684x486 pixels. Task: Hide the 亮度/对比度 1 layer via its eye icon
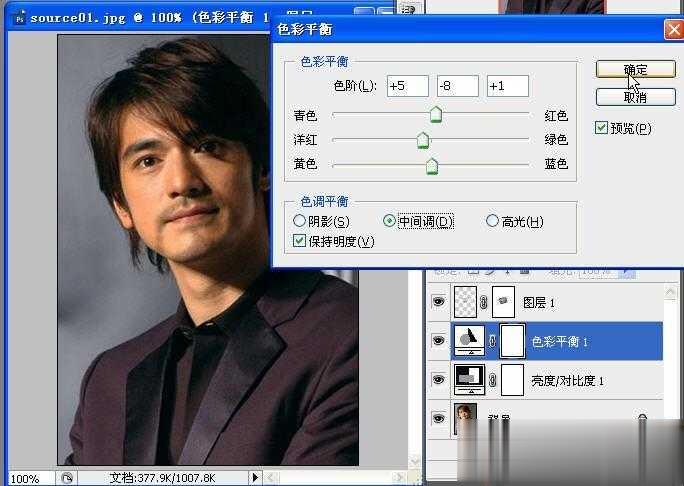pos(439,380)
